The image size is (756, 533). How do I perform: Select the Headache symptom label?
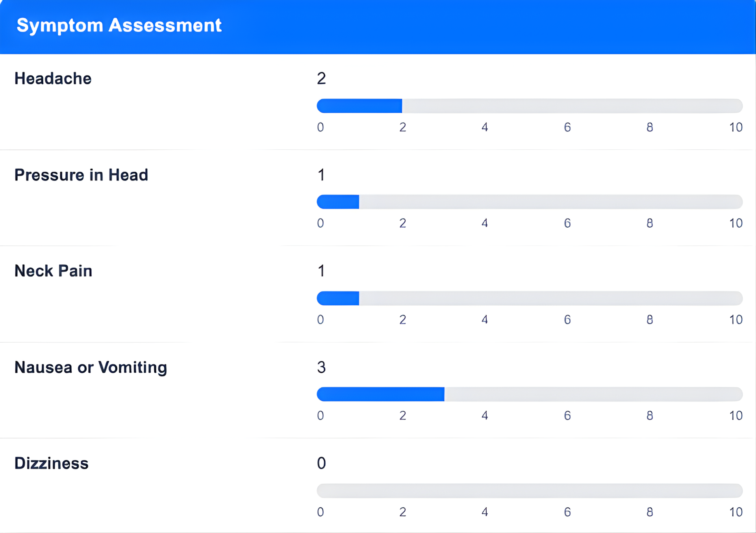[53, 78]
